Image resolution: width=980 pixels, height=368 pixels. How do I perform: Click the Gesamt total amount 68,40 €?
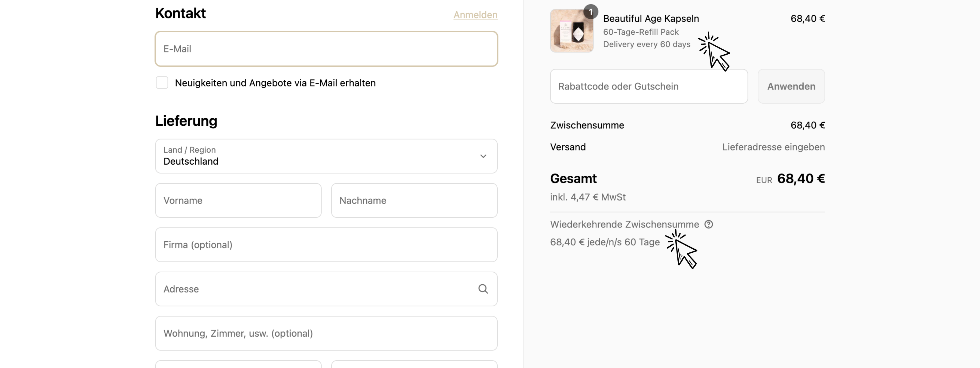[801, 179]
